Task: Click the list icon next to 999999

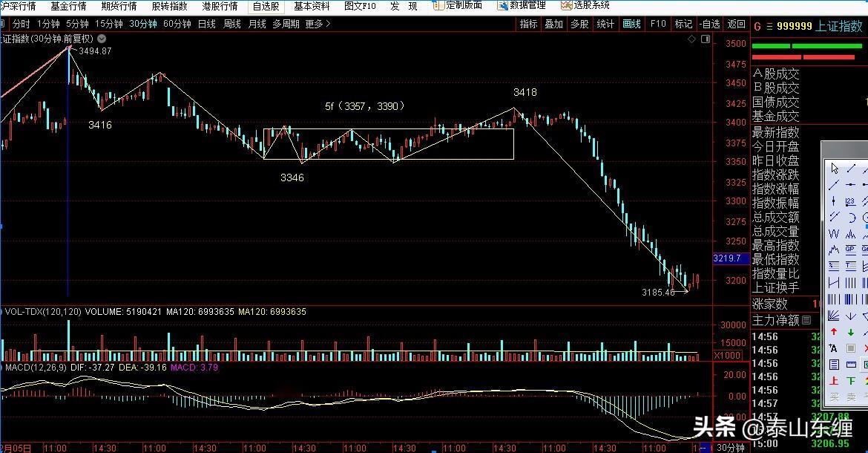Action: tap(769, 26)
